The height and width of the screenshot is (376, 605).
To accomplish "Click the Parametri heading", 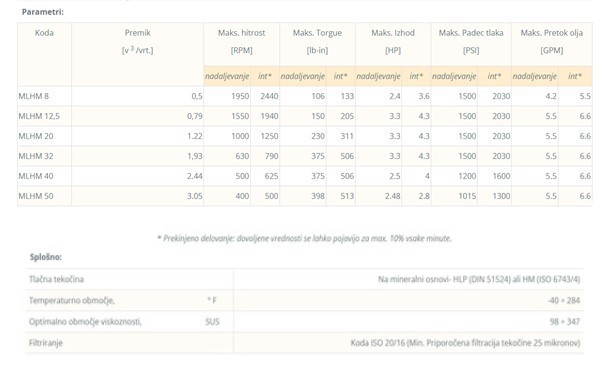I will [42, 12].
